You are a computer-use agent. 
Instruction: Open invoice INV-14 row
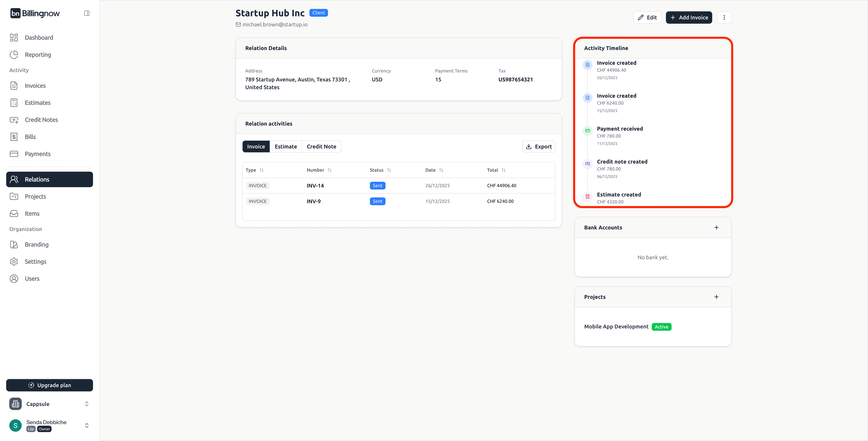pyautogui.click(x=315, y=186)
